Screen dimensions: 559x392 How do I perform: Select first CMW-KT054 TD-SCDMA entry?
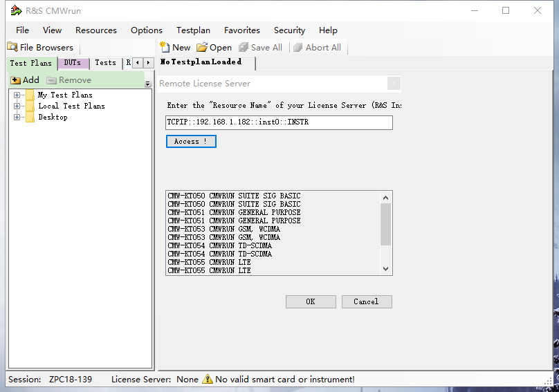(x=219, y=245)
